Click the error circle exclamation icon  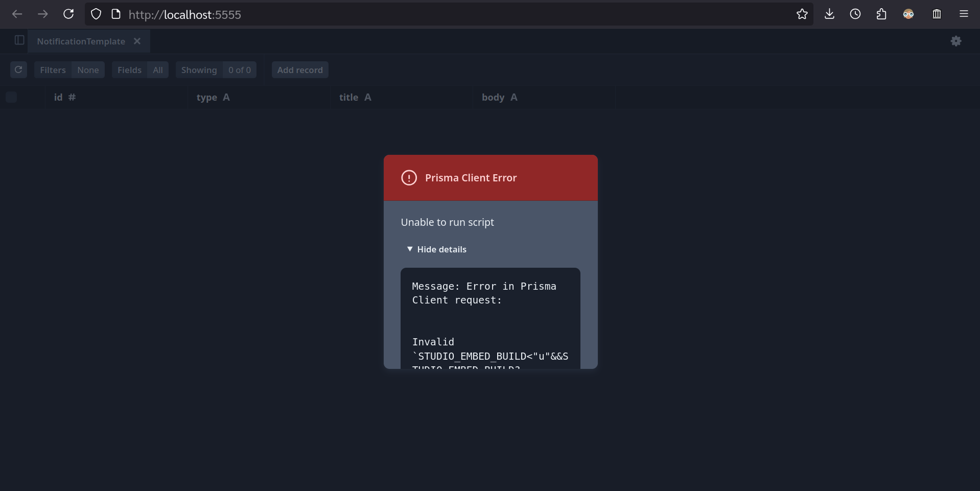pos(409,178)
